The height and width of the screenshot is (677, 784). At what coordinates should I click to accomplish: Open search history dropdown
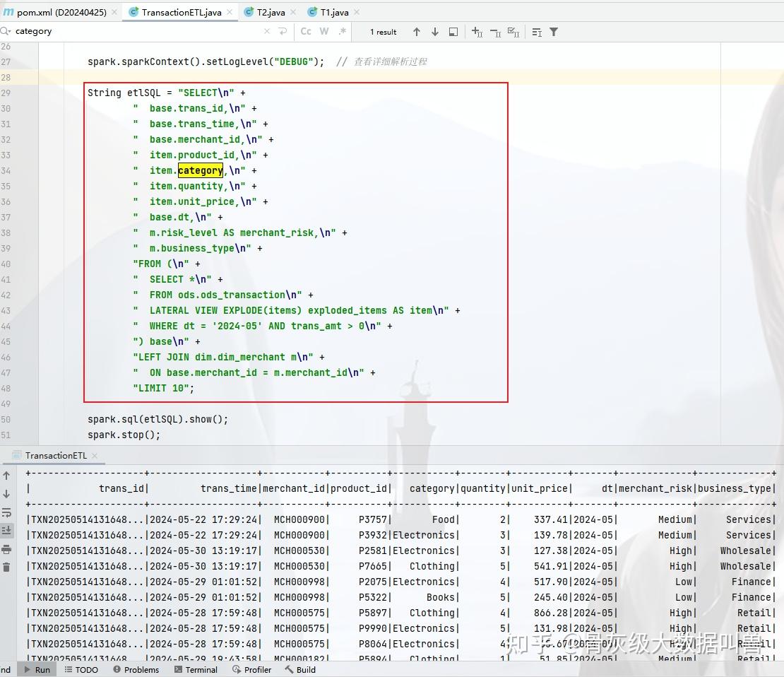click(x=6, y=31)
